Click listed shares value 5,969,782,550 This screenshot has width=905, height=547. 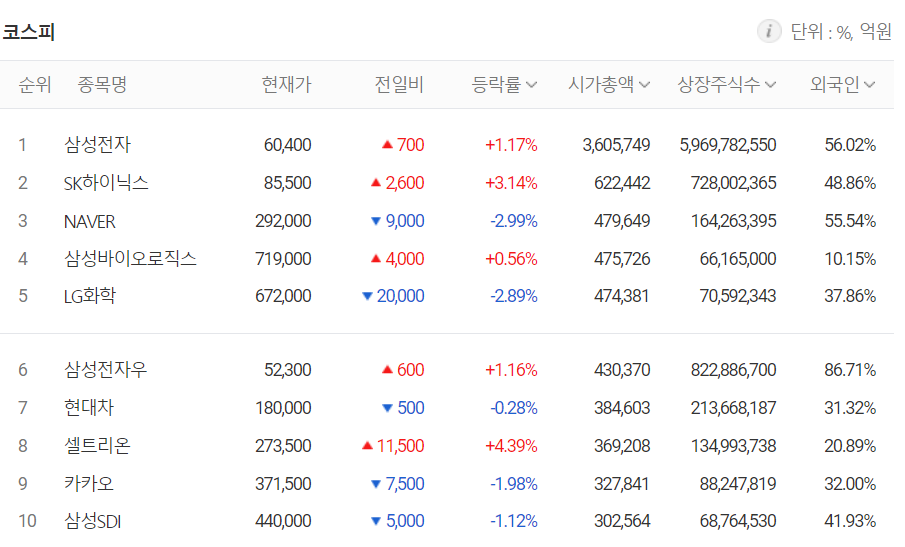click(x=728, y=145)
